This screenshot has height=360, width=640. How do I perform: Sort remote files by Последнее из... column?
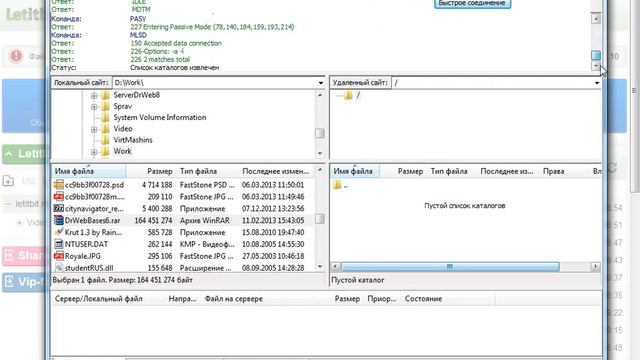pos(507,171)
